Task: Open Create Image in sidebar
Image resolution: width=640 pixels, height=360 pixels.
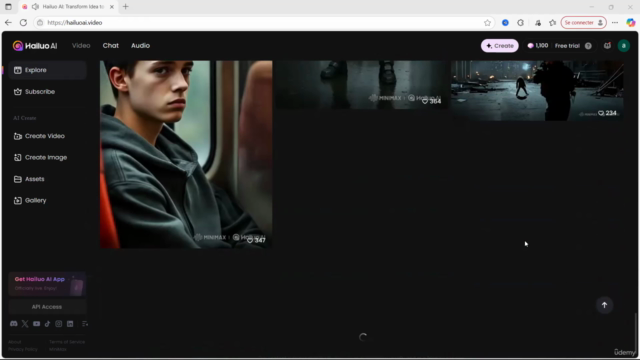Action: click(x=47, y=158)
